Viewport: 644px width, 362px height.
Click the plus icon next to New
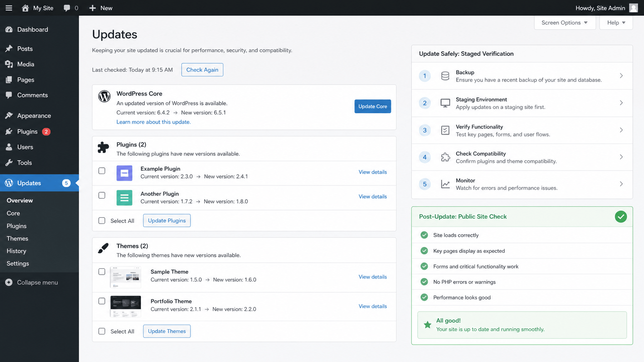92,8
